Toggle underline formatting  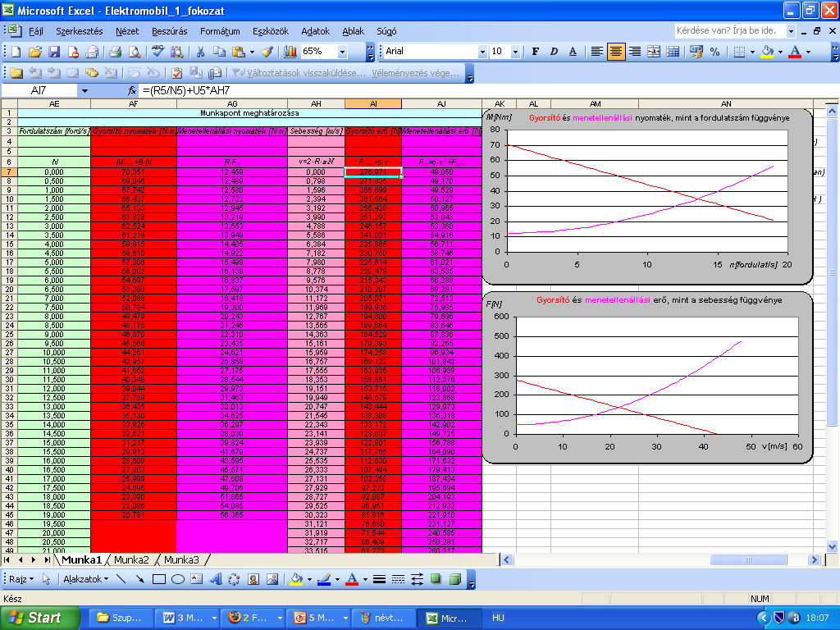pos(573,52)
